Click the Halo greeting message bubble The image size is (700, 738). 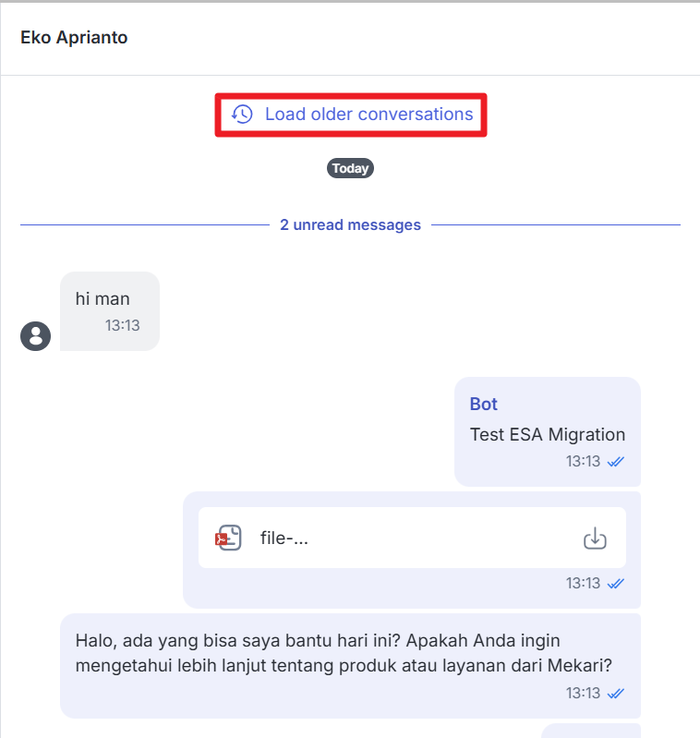click(342, 652)
